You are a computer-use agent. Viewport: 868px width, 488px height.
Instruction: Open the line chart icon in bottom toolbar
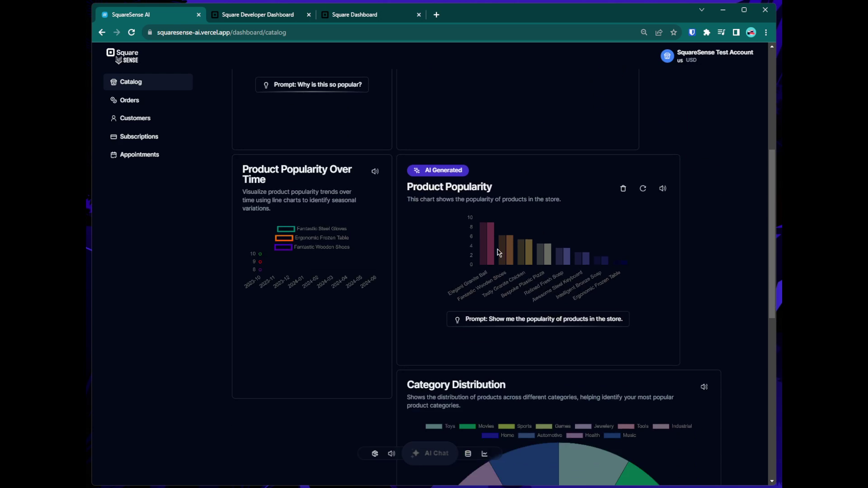tap(484, 454)
